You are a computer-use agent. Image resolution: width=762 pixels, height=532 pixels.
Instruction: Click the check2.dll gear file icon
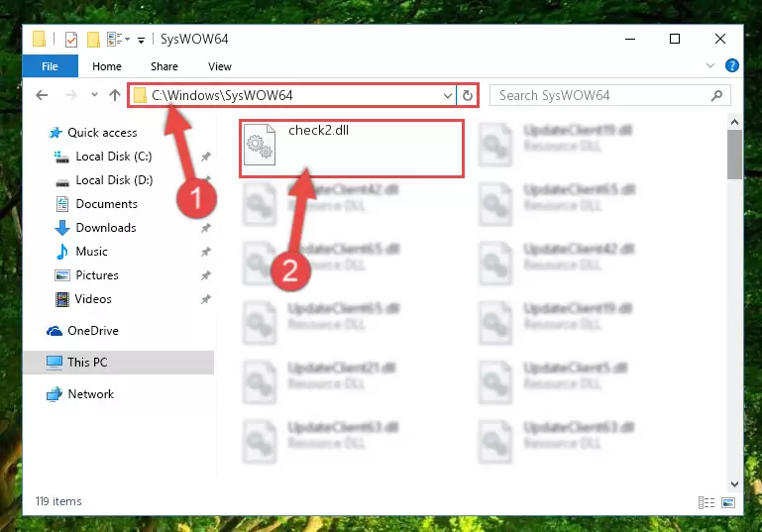click(x=260, y=145)
